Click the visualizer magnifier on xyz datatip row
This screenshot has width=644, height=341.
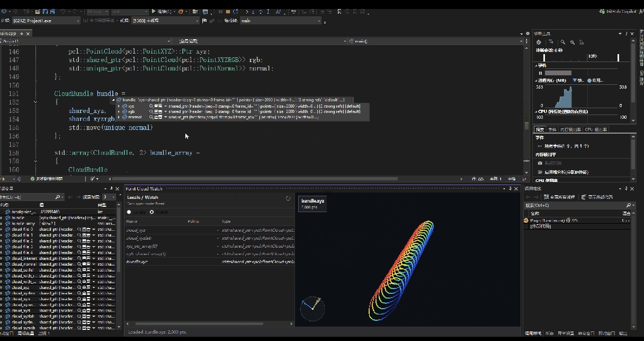[151, 106]
